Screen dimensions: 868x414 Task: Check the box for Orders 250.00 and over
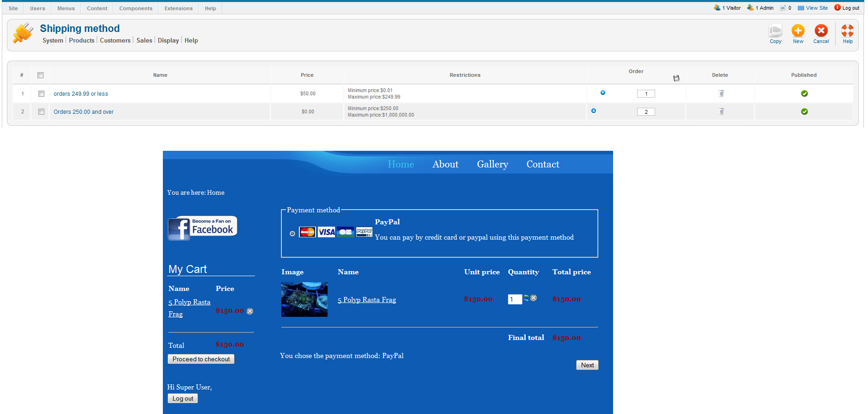[x=41, y=111]
